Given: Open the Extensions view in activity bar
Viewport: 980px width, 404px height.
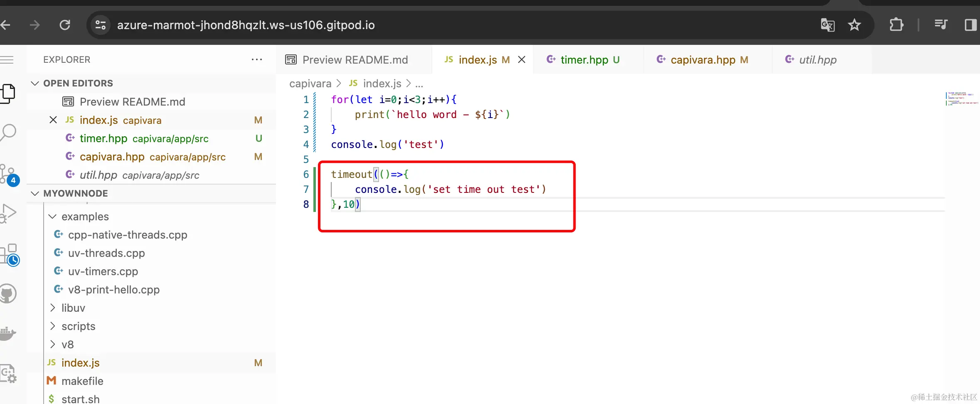Looking at the screenshot, I should pyautogui.click(x=9, y=254).
